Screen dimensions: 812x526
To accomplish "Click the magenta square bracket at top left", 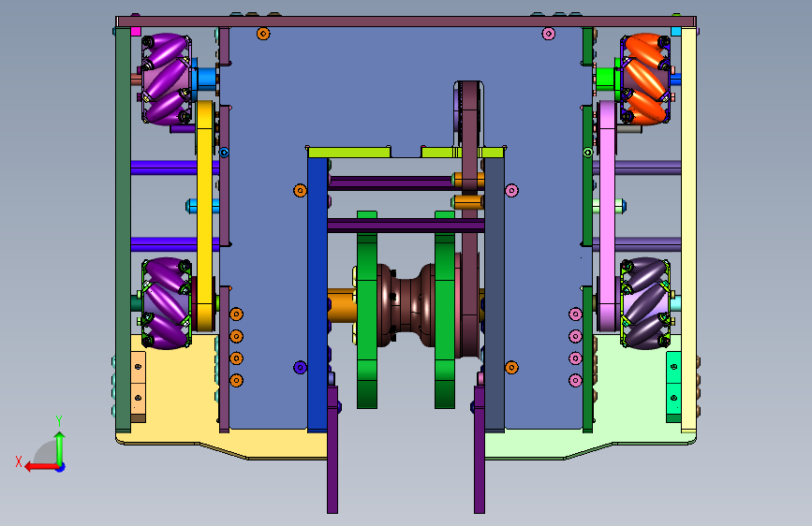I will click(x=136, y=32).
